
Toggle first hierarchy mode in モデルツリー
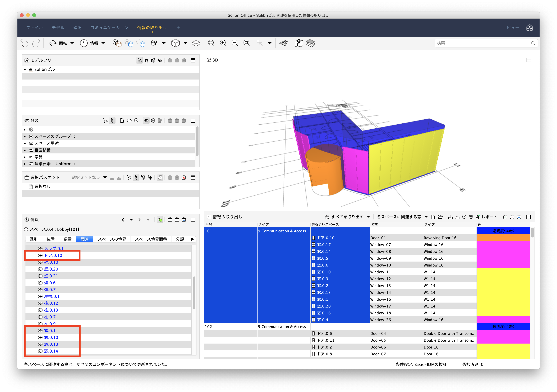[x=139, y=60]
